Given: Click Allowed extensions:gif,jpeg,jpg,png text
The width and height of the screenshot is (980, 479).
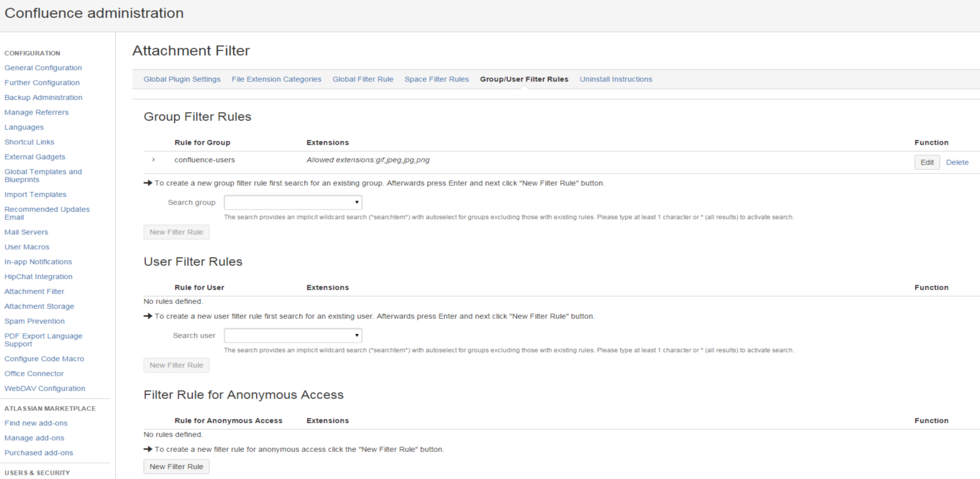Looking at the screenshot, I should pyautogui.click(x=368, y=160).
